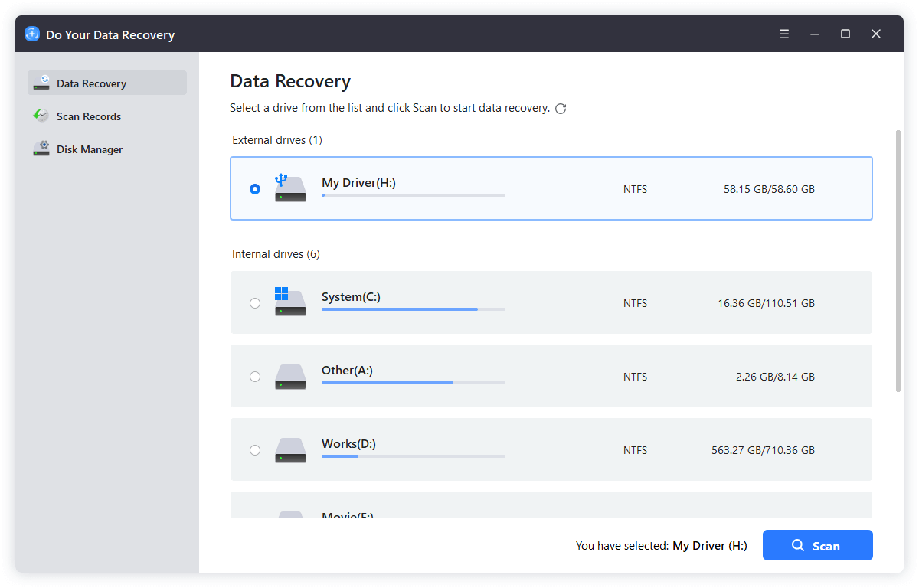Start scanning with the Scan button

[818, 545]
